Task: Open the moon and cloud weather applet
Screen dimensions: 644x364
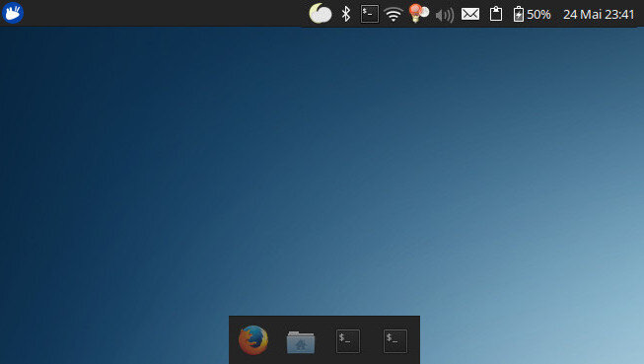Action: coord(321,13)
